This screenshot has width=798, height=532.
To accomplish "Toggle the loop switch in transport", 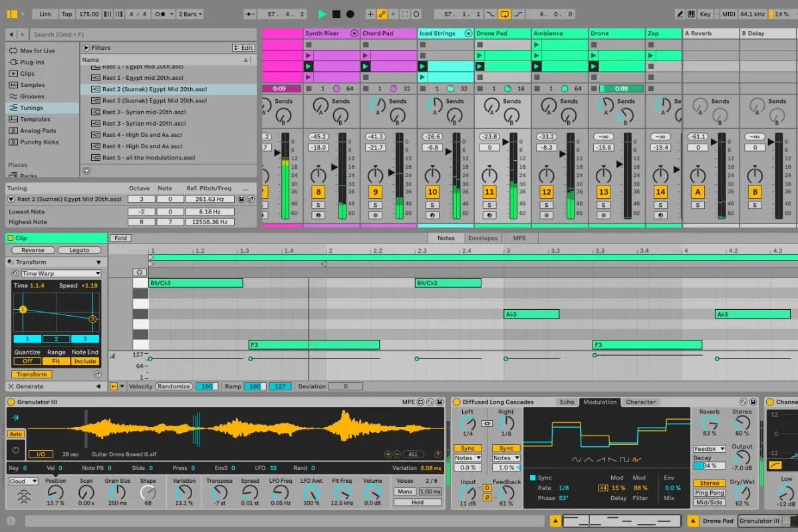I will coord(504,14).
